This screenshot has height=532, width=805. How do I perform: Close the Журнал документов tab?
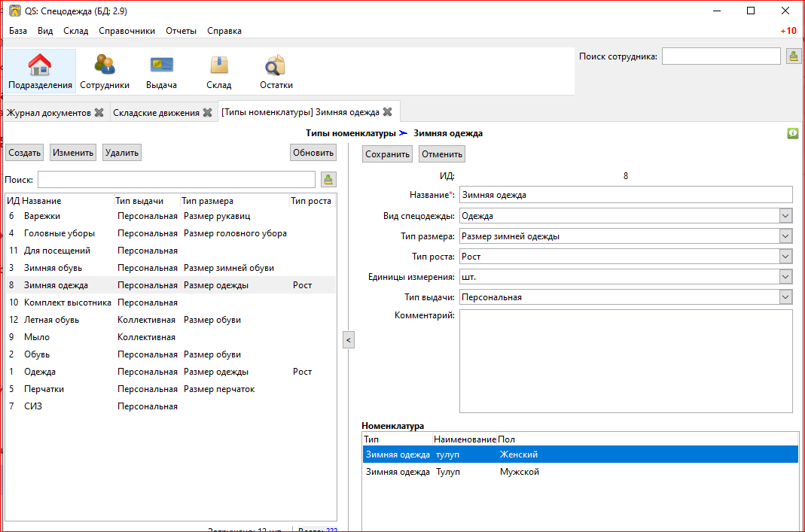[x=99, y=113]
